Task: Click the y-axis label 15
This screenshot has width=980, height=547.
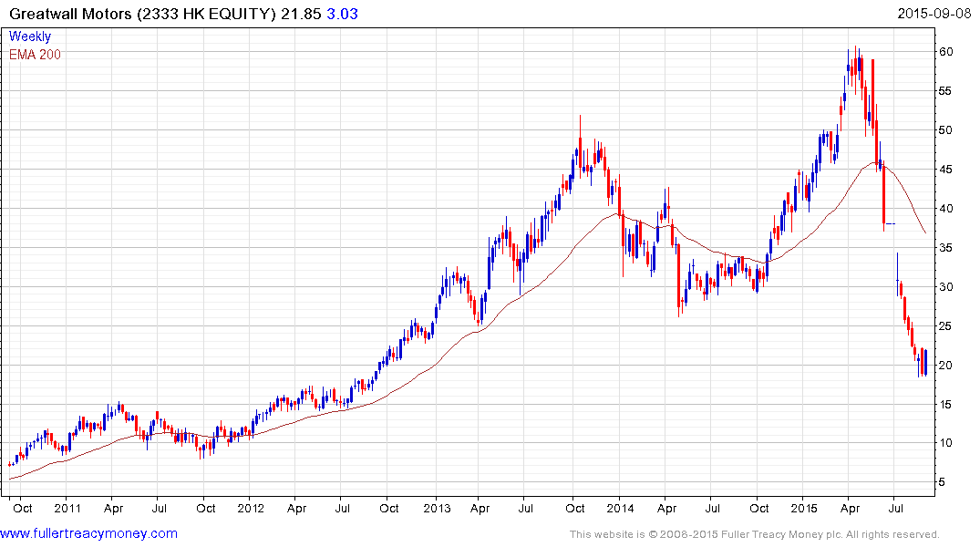Action: (x=946, y=405)
